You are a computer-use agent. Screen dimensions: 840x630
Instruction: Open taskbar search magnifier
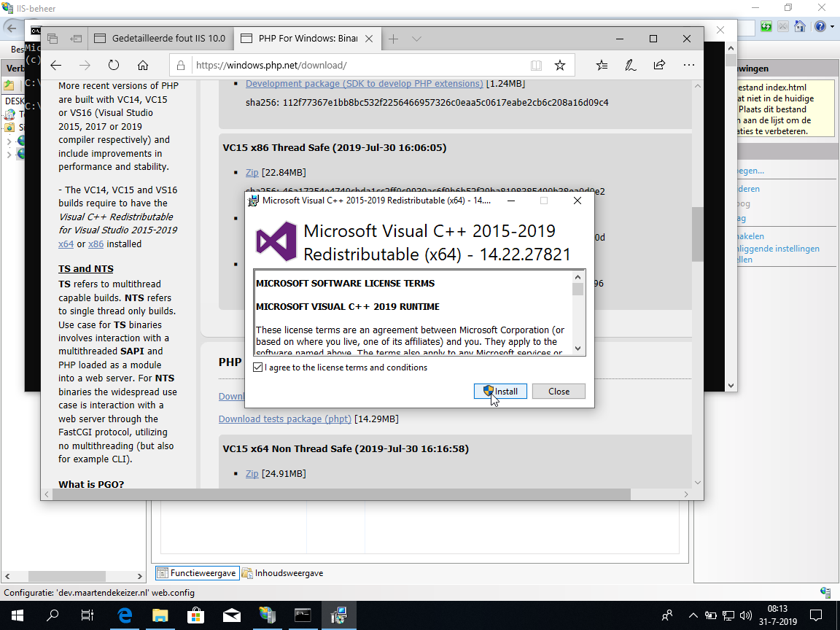click(x=52, y=615)
